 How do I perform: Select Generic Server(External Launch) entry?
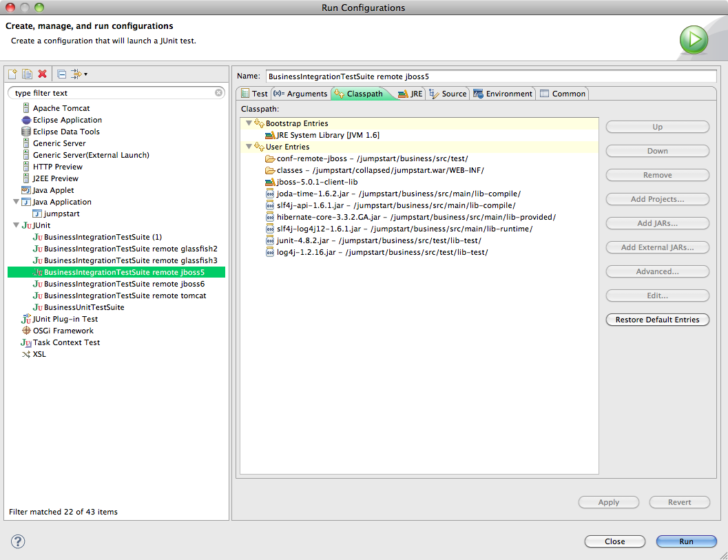tap(91, 155)
